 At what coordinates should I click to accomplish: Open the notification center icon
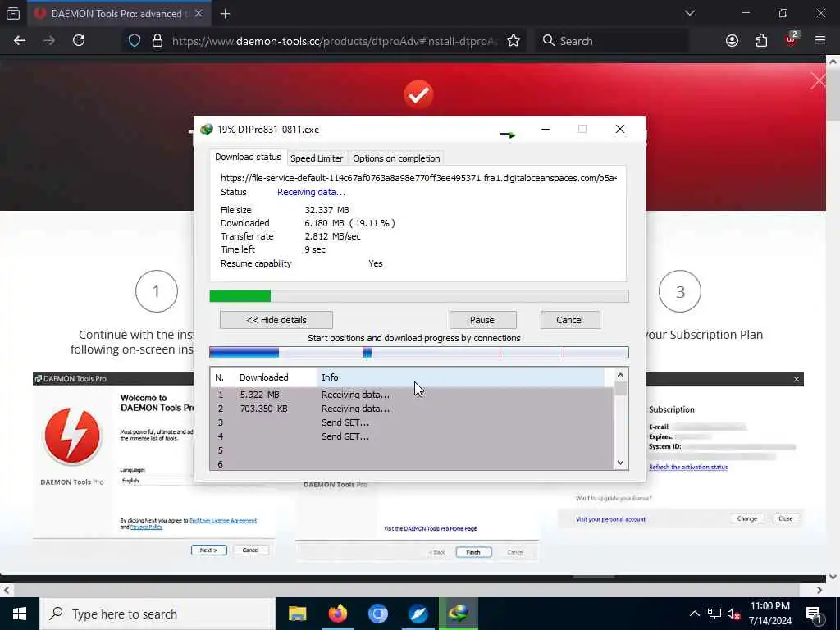click(x=814, y=614)
